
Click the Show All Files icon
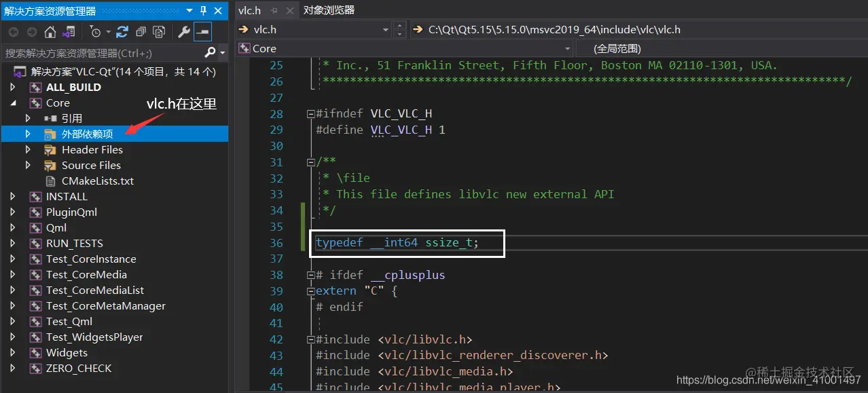159,32
